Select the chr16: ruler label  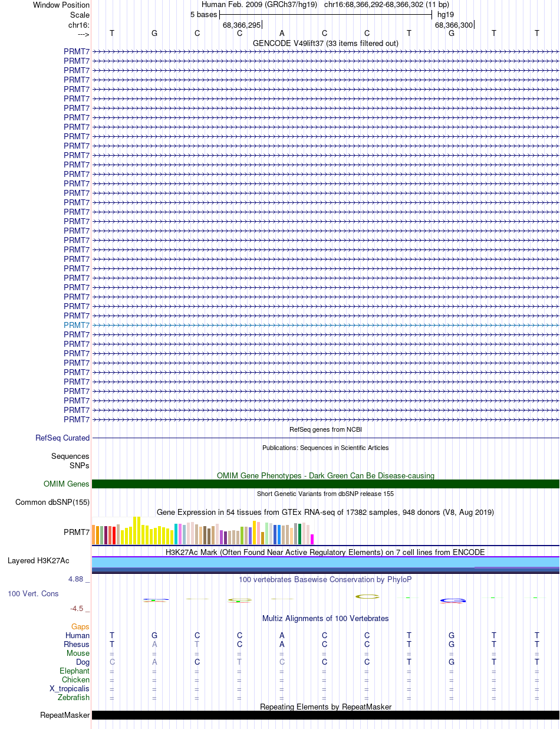point(79,25)
